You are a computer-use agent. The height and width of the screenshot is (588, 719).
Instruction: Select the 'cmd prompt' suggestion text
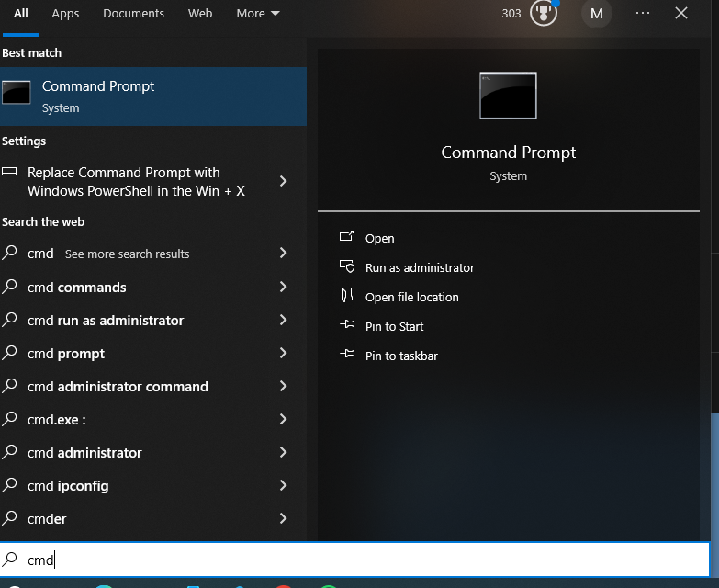pyautogui.click(x=66, y=354)
